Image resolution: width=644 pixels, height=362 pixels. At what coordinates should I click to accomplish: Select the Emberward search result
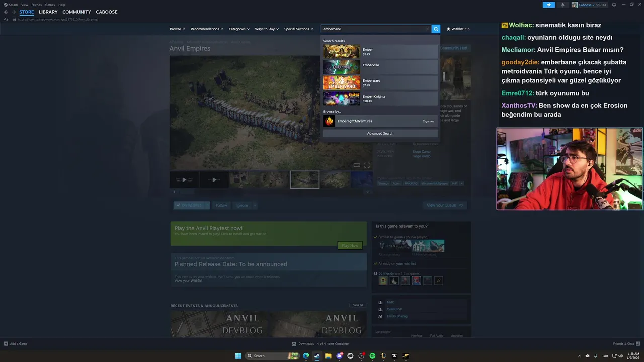380,83
